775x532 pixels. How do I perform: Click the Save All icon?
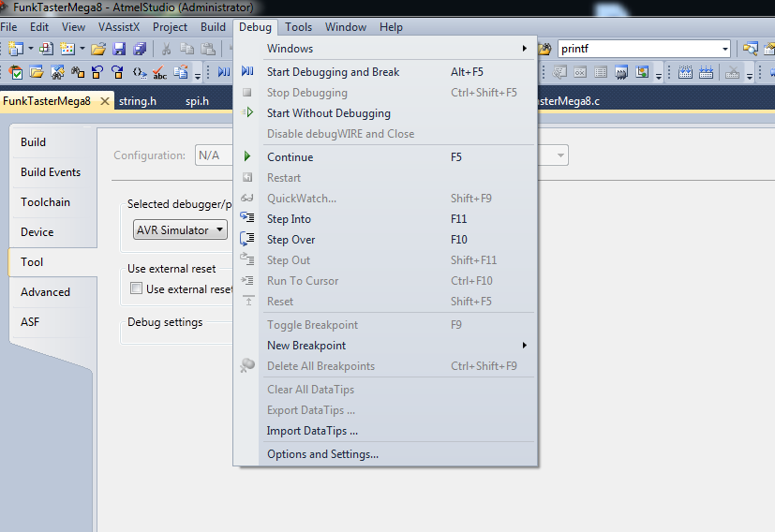click(x=140, y=49)
